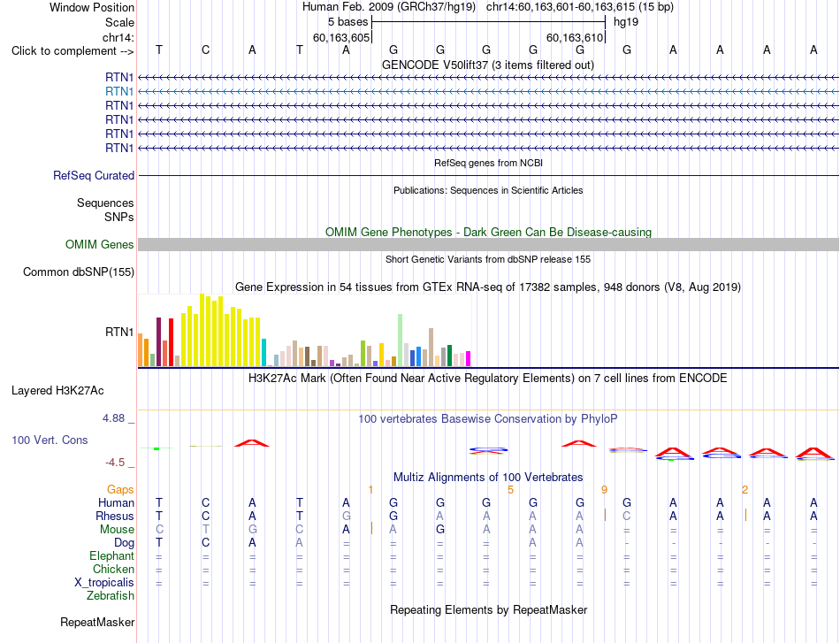Click the dark maroon bar in GTEx chart
This screenshot has width=840, height=643.
(x=158, y=342)
